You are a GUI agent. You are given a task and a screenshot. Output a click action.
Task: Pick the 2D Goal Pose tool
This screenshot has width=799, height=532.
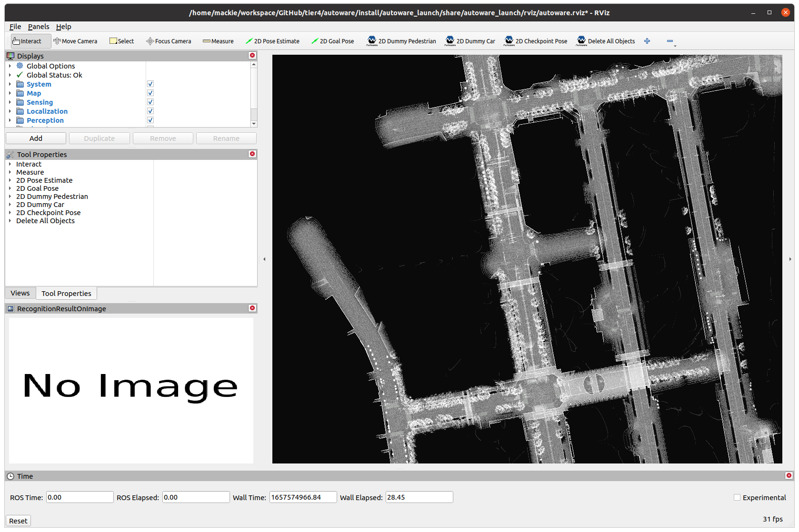click(332, 41)
